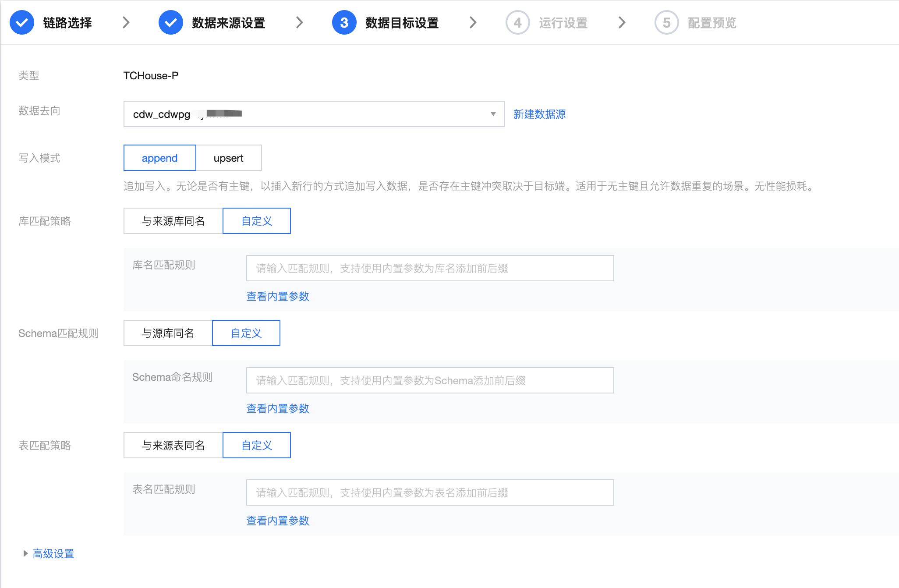Click the triangle icon beside 高级设置

coord(25,553)
